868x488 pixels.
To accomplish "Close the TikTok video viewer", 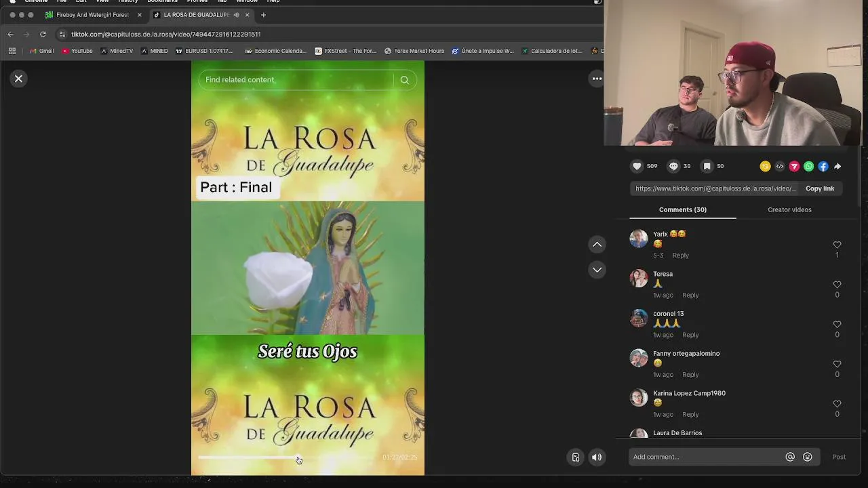I will point(18,79).
